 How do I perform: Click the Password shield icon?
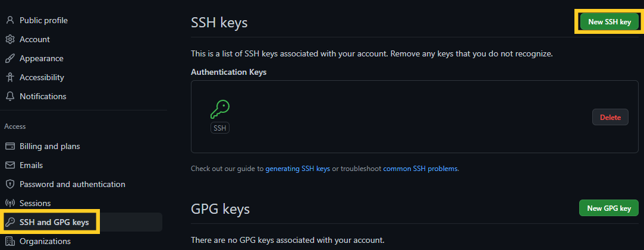[10, 185]
